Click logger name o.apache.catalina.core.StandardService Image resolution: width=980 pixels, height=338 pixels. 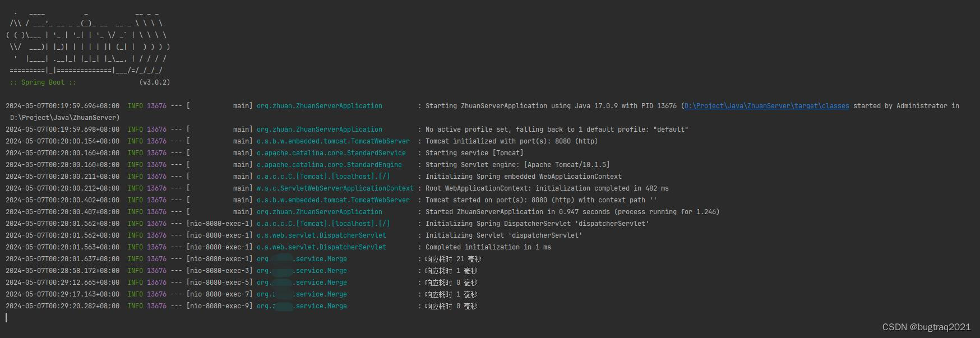coord(331,153)
